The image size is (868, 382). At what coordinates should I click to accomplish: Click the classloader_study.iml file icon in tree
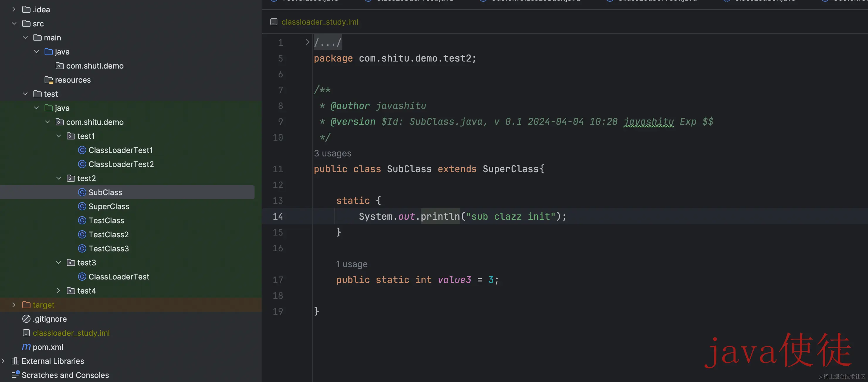tap(26, 333)
